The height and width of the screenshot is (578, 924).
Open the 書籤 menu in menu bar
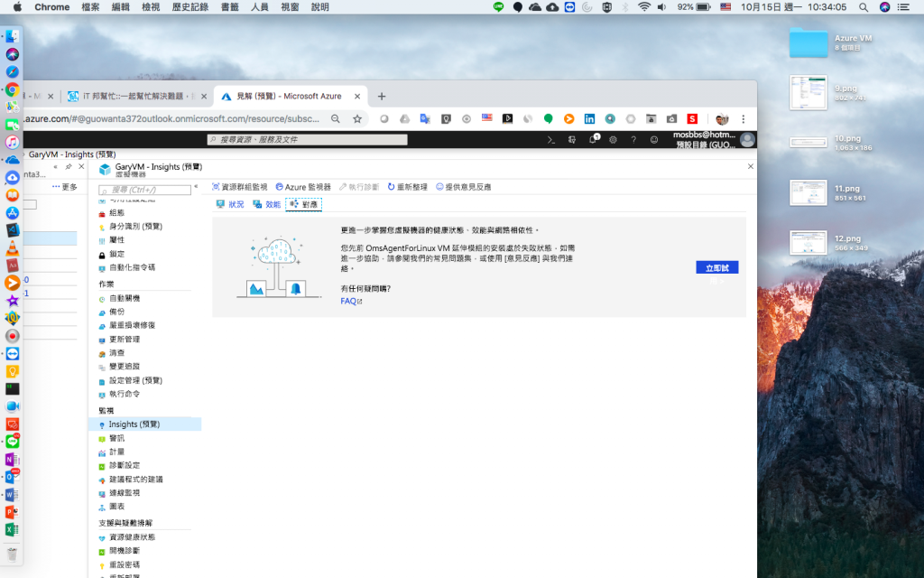pyautogui.click(x=230, y=7)
